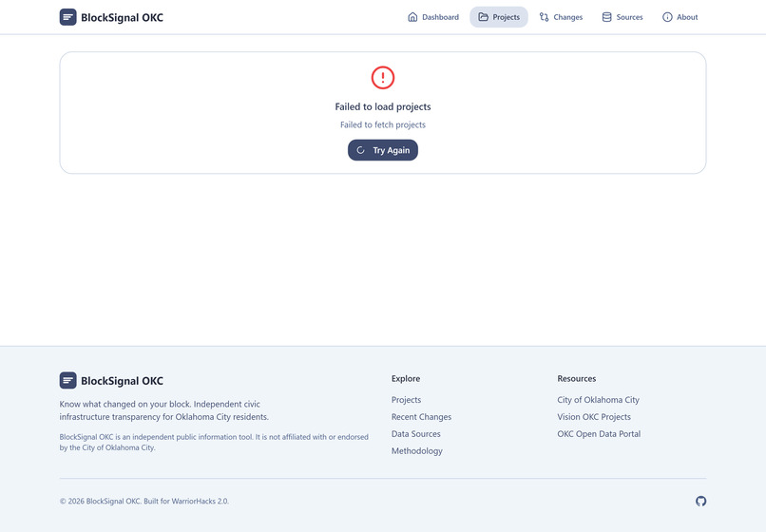Click the refresh icon inside Try Again
The image size is (766, 532).
[x=360, y=150]
